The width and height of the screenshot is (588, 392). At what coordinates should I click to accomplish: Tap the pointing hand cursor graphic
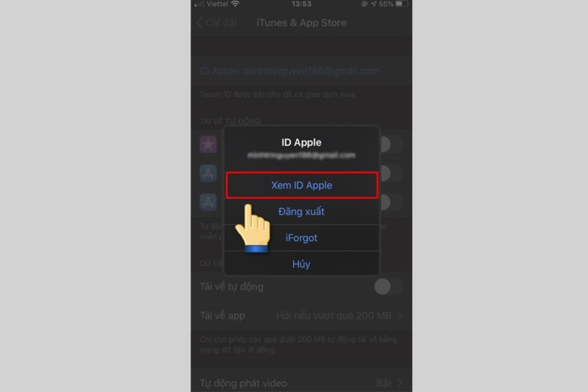(253, 229)
